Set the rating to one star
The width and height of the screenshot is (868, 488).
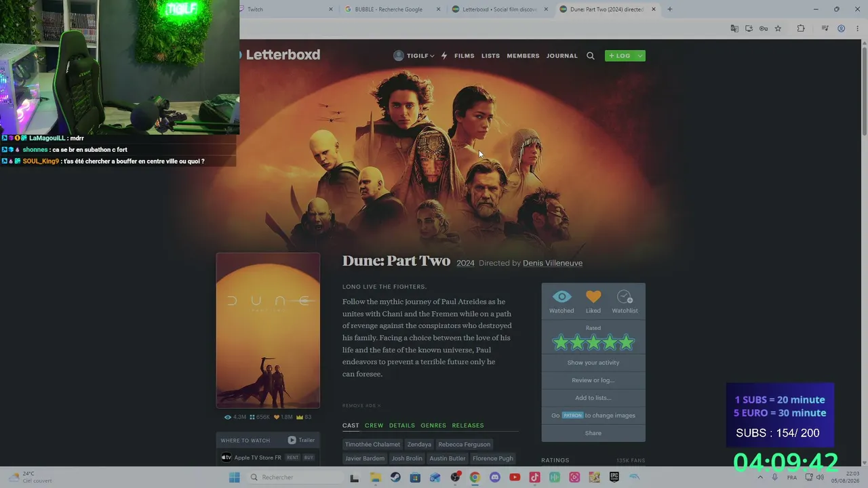click(x=561, y=343)
